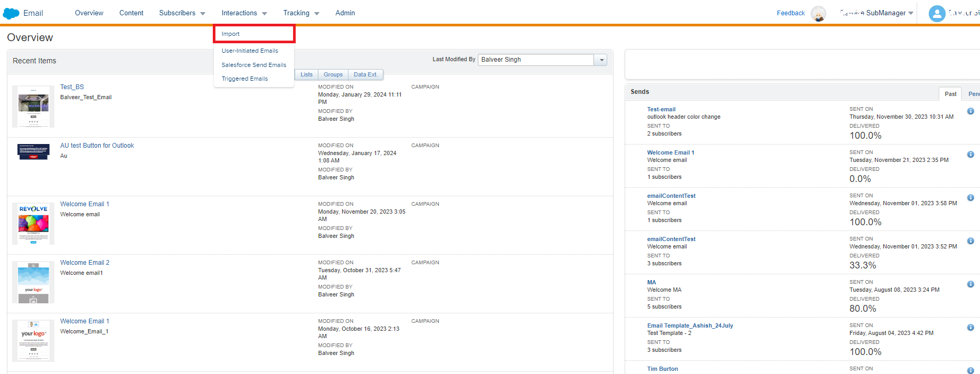Open Welcome Email 1 link in Sends

(x=671, y=153)
